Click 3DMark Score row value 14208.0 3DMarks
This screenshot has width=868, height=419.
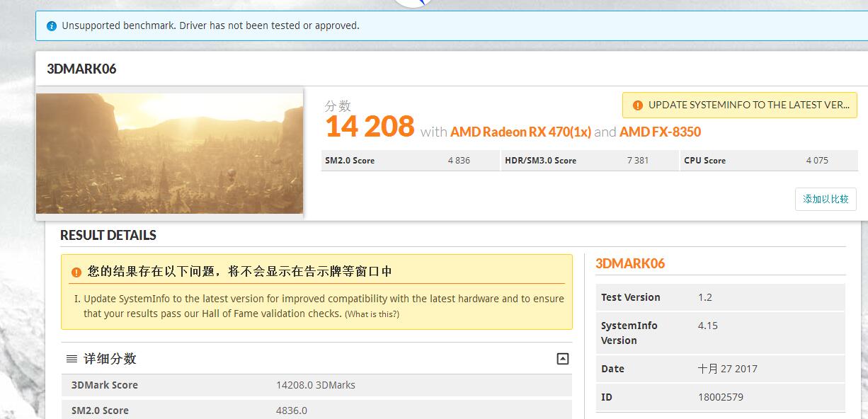[316, 385]
